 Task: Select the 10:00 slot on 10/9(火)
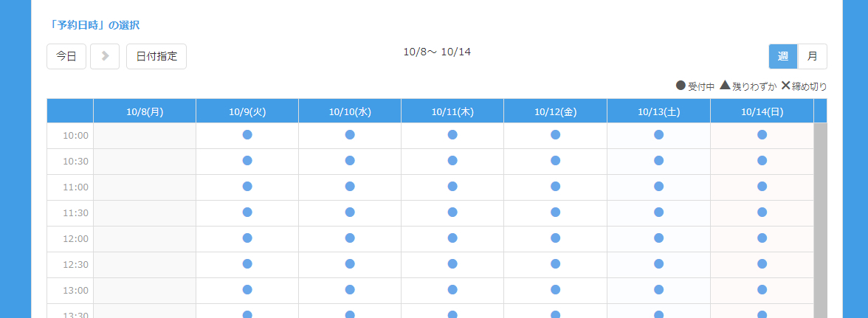tap(247, 135)
